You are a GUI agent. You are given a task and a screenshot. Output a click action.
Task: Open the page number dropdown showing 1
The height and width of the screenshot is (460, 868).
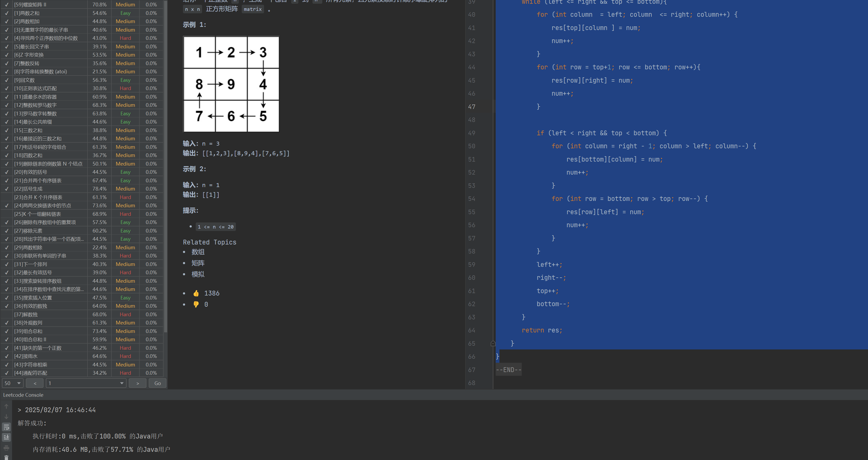click(86, 383)
